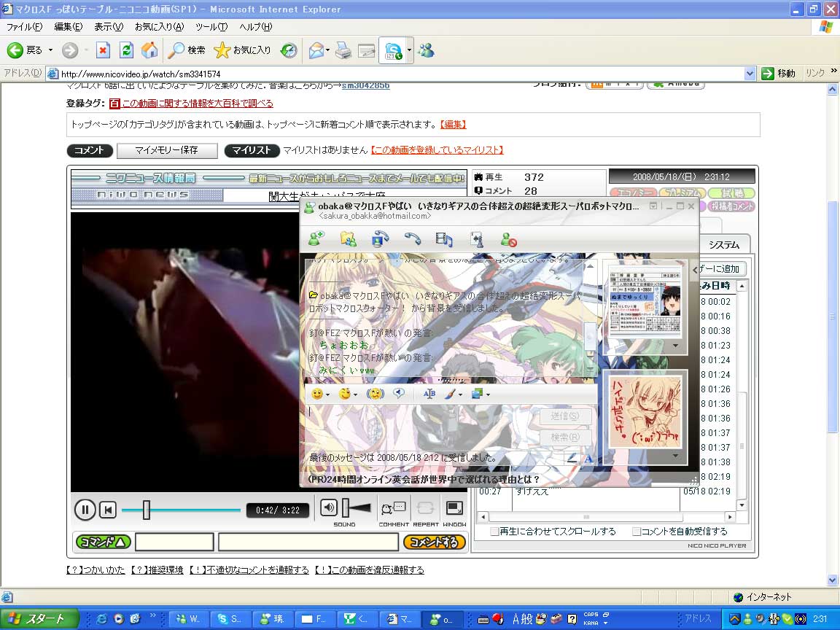Open Favorites star button
840x630 pixels.
pyautogui.click(x=242, y=50)
